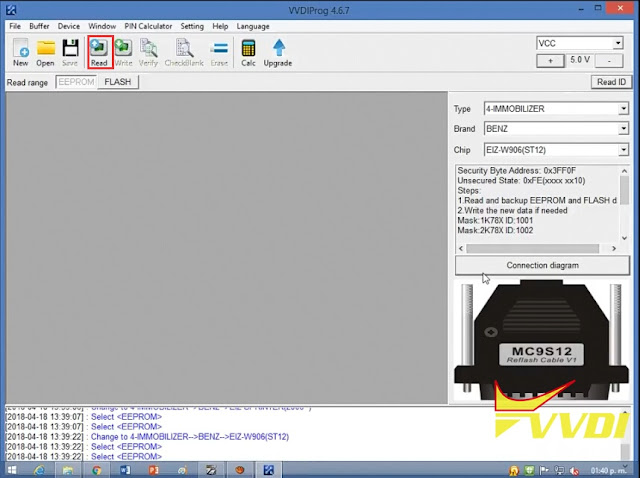This screenshot has width=640, height=478.
Task: Open the Language menu
Action: coord(253,26)
